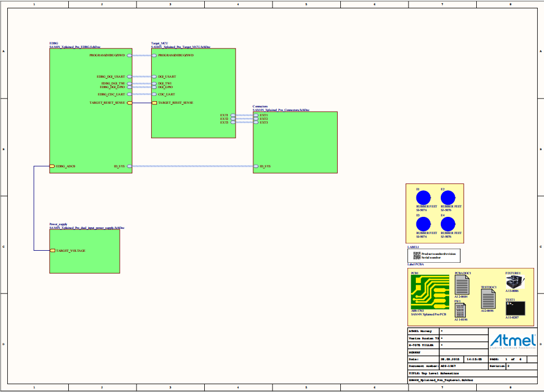544x392 pixels.
Task: Select the E2 rubber feet circle
Action: (x=448, y=198)
